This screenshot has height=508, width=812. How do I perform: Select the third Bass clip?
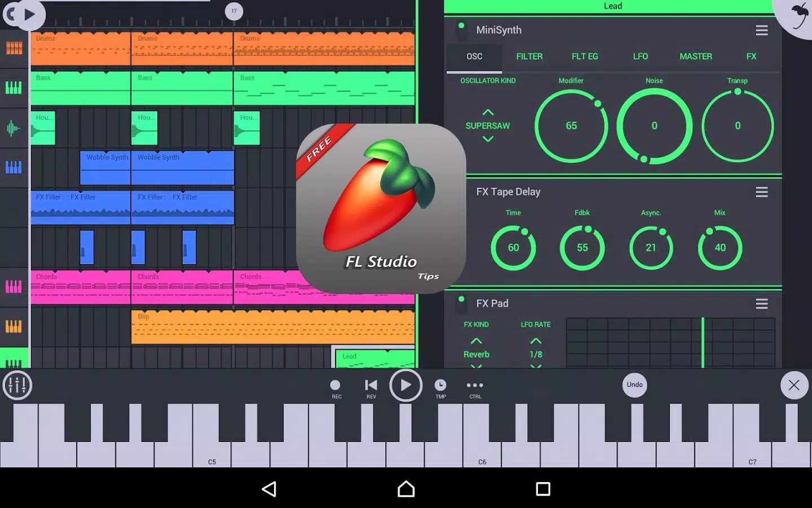coord(324,88)
